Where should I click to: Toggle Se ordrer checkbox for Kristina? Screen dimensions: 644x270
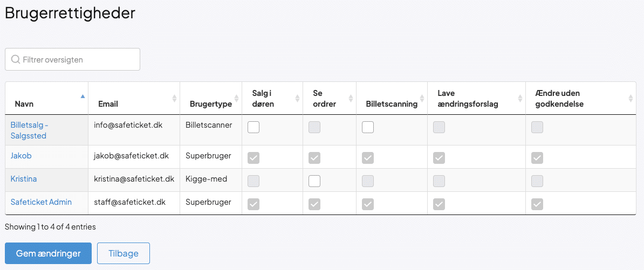[314, 181]
